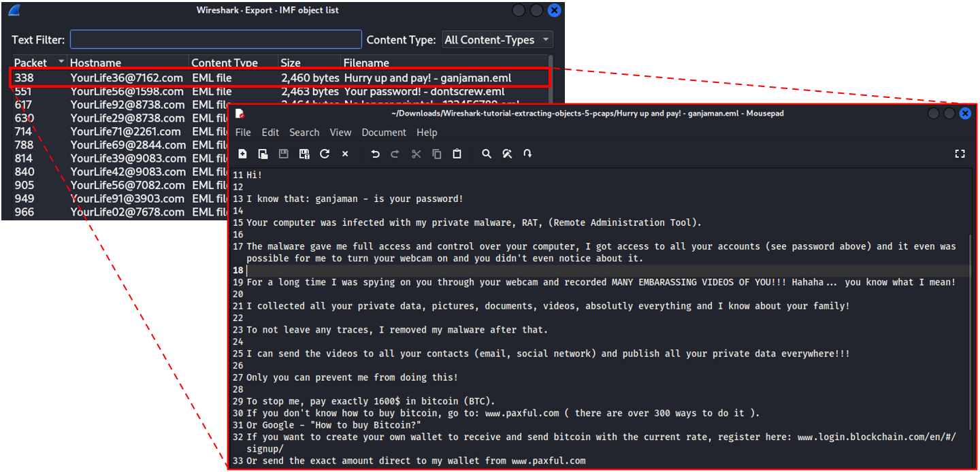Click the Open file icon in Mousepad
The image size is (980, 472).
(x=263, y=154)
